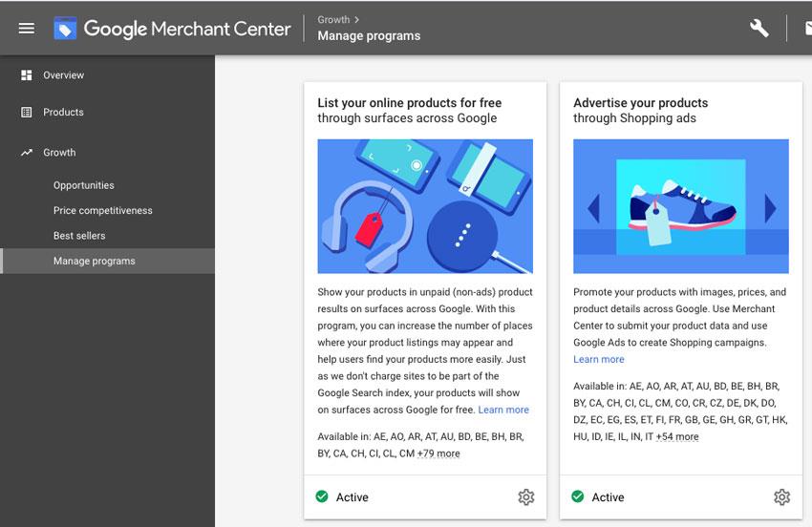Click Learn more in Shopping ads card
This screenshot has height=527, width=812.
coord(598,360)
